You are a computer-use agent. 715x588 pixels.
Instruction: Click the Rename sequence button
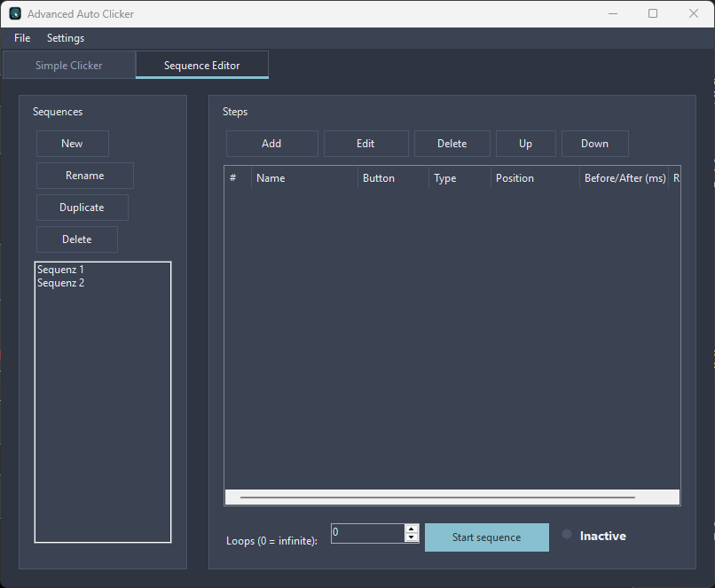(x=85, y=176)
